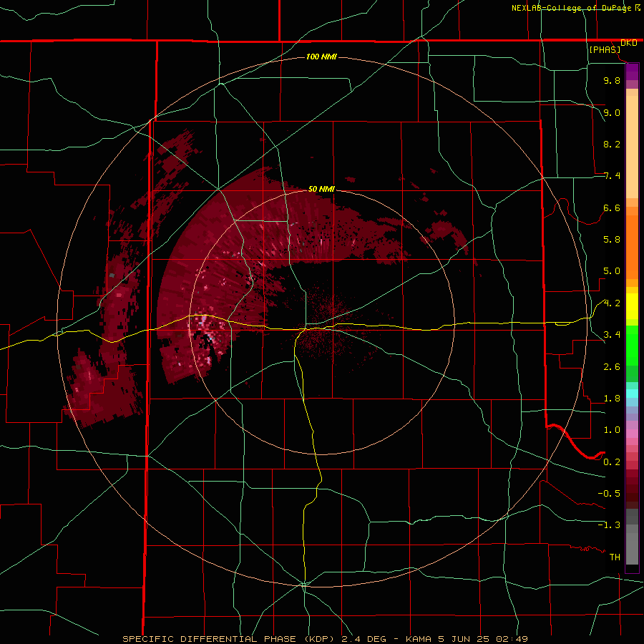This screenshot has width=644, height=644.
Task: Click the 100 NMI range ring label
Action: (321, 57)
